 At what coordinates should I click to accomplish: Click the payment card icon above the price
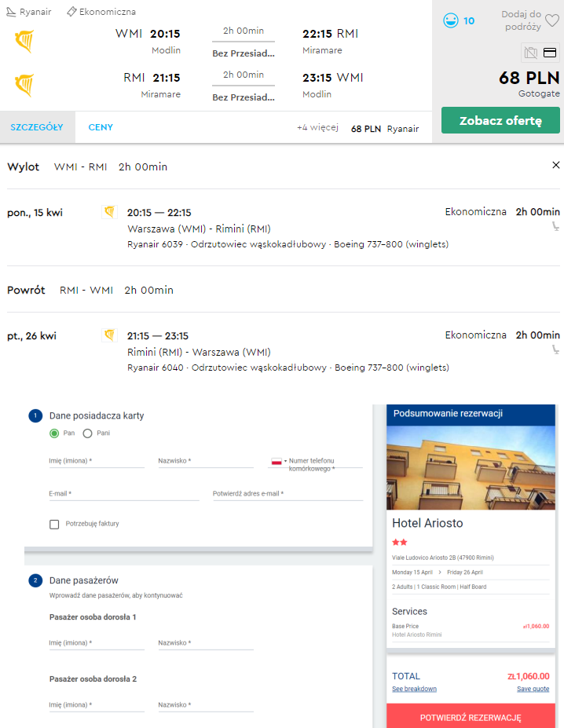pos(550,53)
